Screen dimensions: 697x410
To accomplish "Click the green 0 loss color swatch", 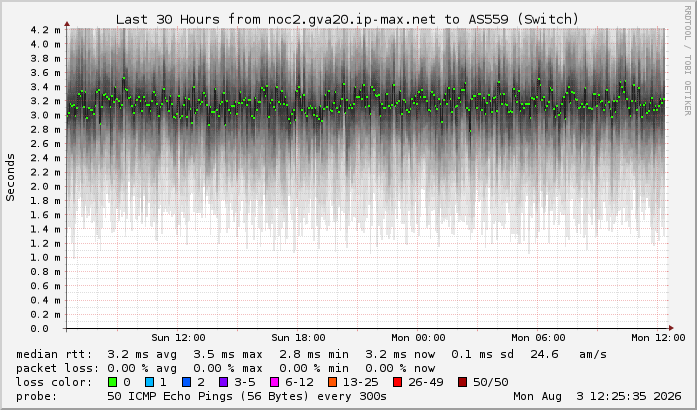I will (112, 382).
